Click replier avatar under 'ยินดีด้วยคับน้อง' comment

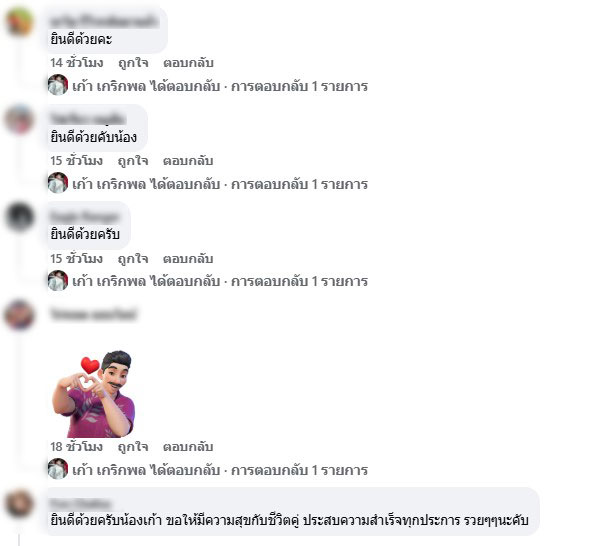tap(58, 183)
